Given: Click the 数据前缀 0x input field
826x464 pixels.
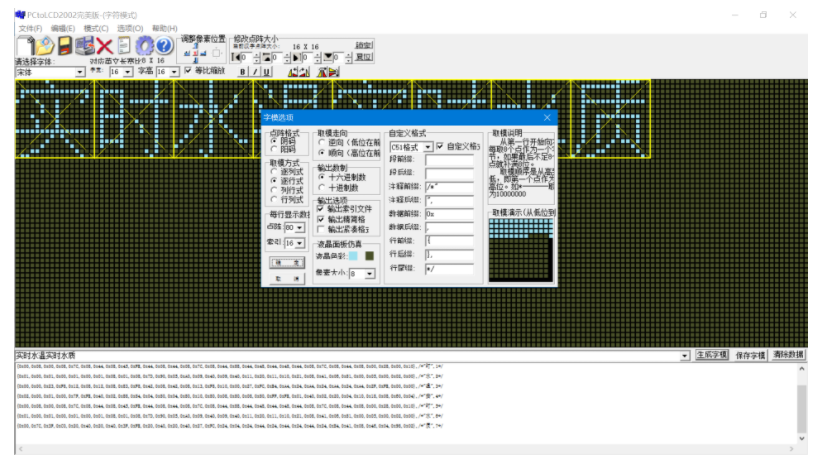Looking at the screenshot, I should coord(449,214).
